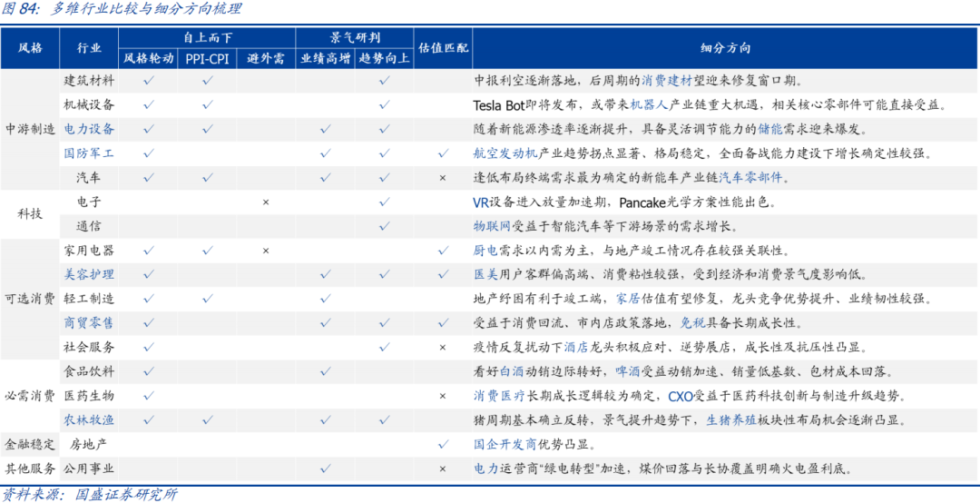Click the blue 电力设备 industry cell
This screenshot has width=980, height=503.
[89, 129]
